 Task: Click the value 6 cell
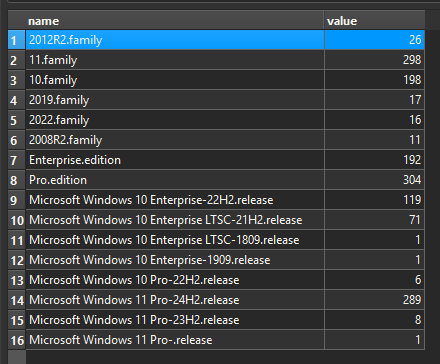(374, 280)
